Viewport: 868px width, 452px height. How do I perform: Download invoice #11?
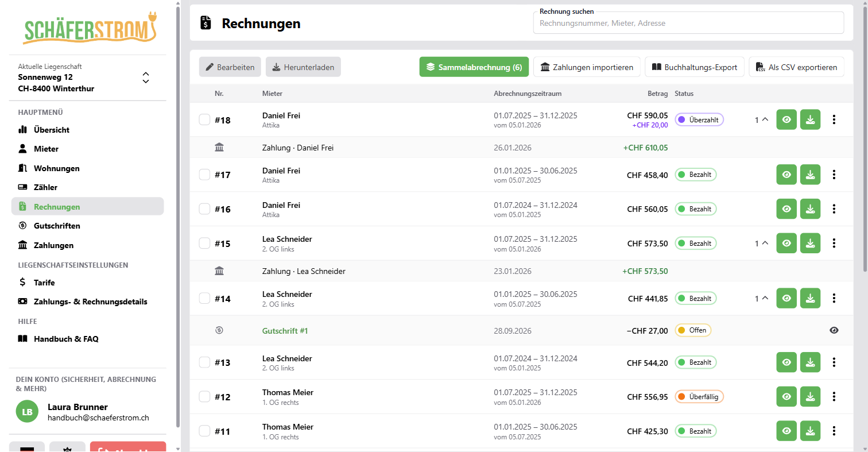pyautogui.click(x=810, y=431)
